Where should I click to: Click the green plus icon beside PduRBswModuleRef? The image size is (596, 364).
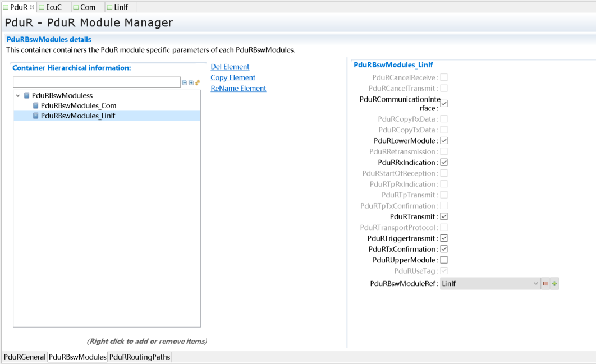pyautogui.click(x=554, y=284)
